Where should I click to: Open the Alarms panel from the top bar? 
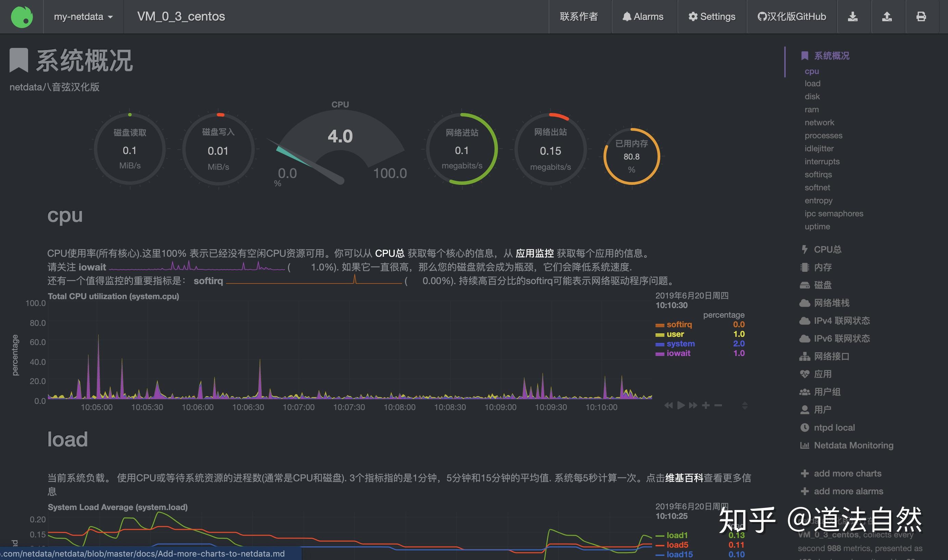tap(643, 17)
